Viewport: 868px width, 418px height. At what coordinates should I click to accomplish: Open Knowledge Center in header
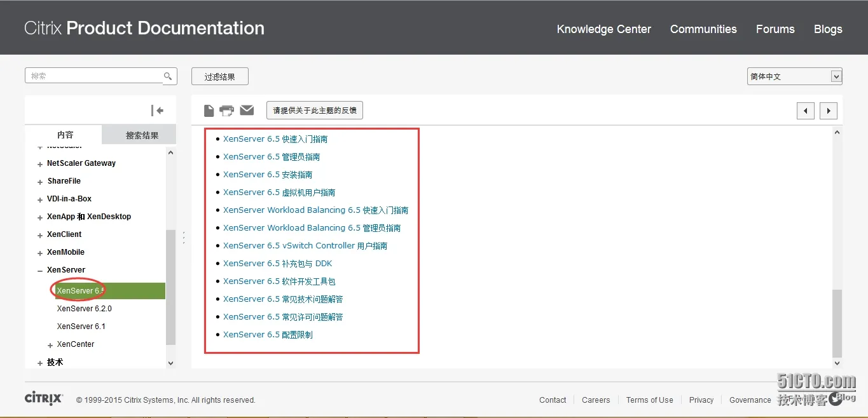pyautogui.click(x=603, y=29)
